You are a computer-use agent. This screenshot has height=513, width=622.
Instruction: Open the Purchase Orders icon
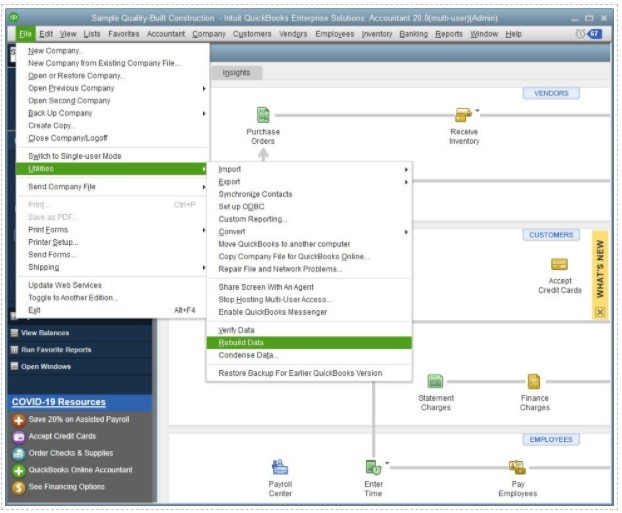263,115
